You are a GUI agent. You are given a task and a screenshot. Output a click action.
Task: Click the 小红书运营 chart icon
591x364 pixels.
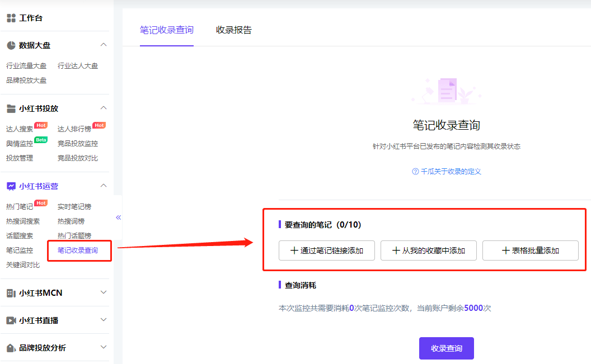(x=11, y=186)
